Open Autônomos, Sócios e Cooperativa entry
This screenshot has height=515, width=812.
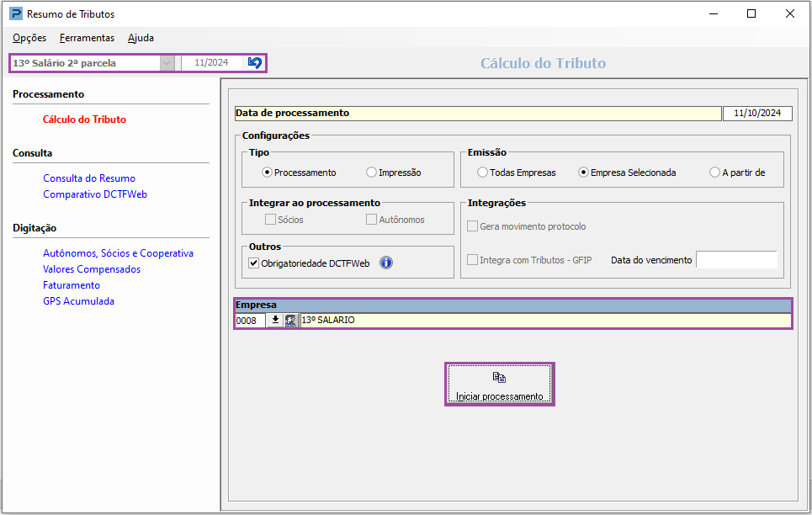click(x=118, y=253)
